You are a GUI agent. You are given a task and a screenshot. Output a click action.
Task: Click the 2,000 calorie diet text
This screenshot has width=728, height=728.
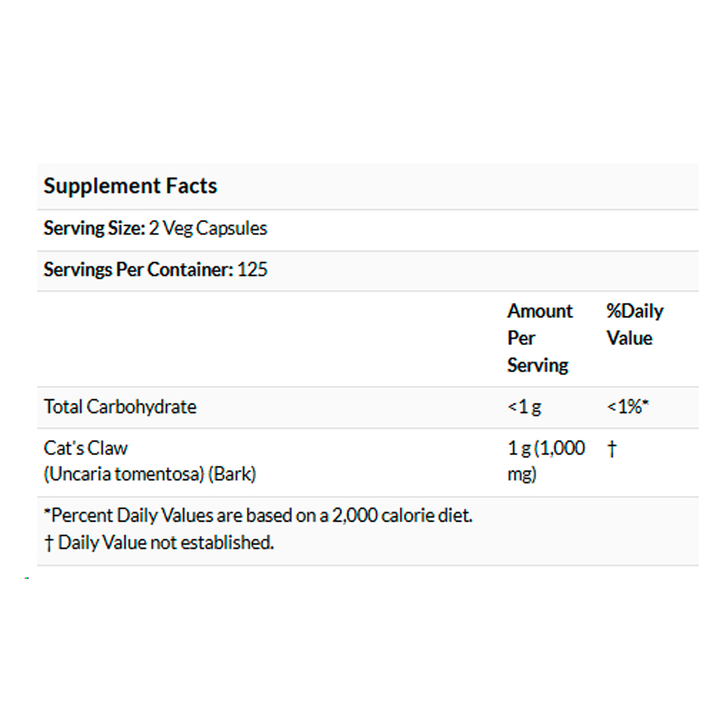pos(402,516)
